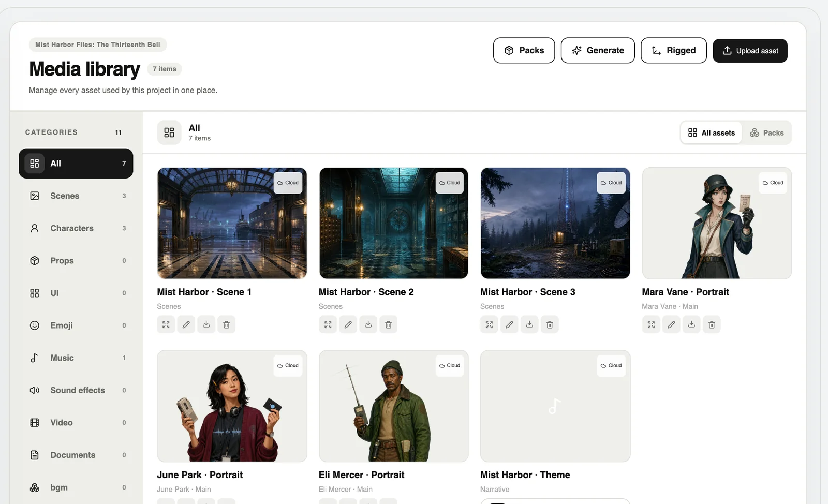Open the Mist Harbor Theme music thumbnail

click(x=555, y=406)
